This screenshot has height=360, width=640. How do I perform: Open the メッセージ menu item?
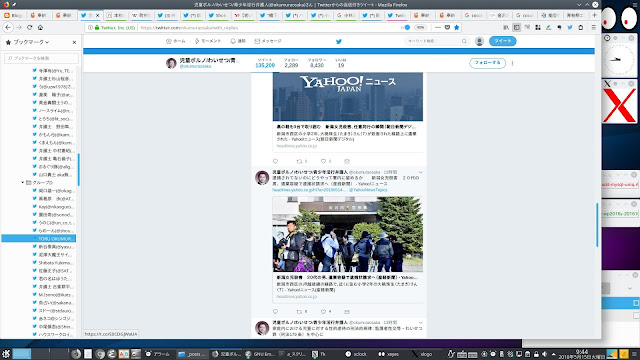268,41
